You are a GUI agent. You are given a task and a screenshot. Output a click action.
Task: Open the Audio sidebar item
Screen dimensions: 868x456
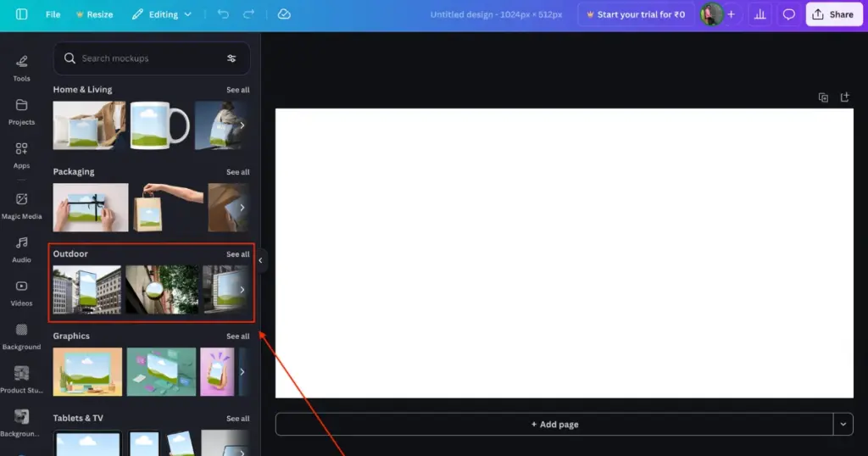21,249
